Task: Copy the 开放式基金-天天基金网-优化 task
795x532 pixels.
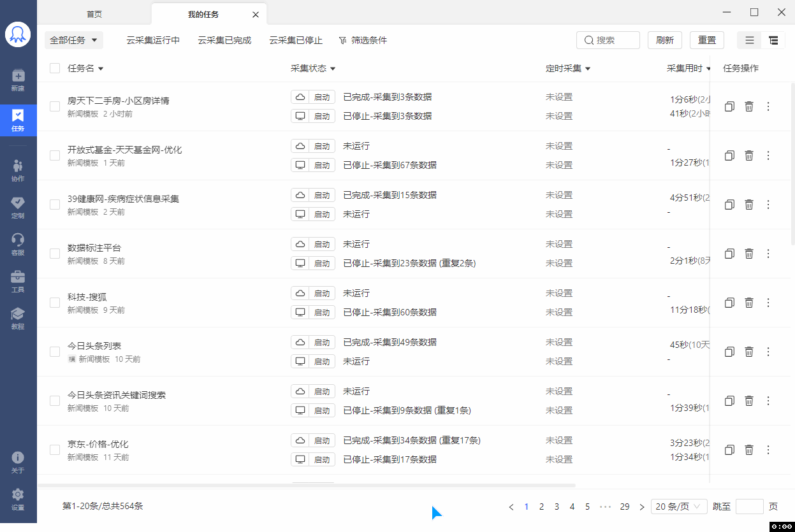Action: tap(730, 155)
